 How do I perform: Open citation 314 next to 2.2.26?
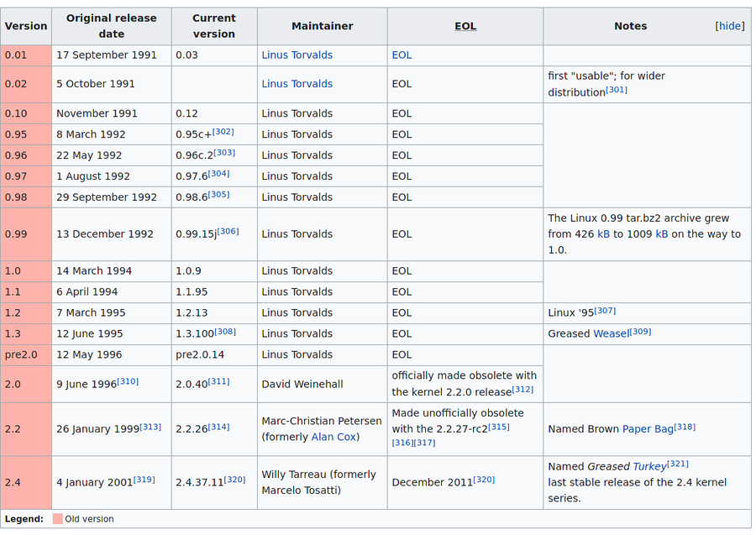click(x=218, y=427)
